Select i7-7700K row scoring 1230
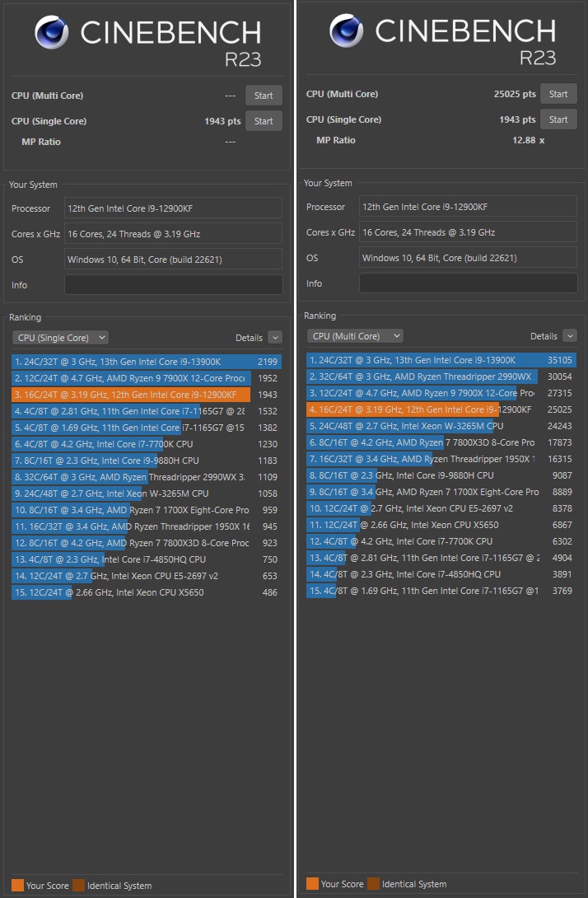This screenshot has height=898, width=588. (146, 444)
